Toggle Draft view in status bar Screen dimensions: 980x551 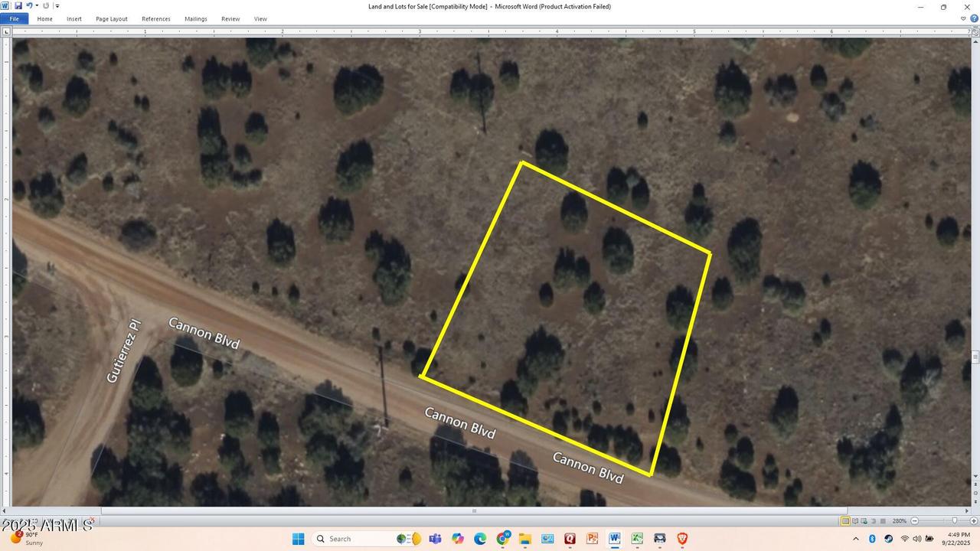882,521
